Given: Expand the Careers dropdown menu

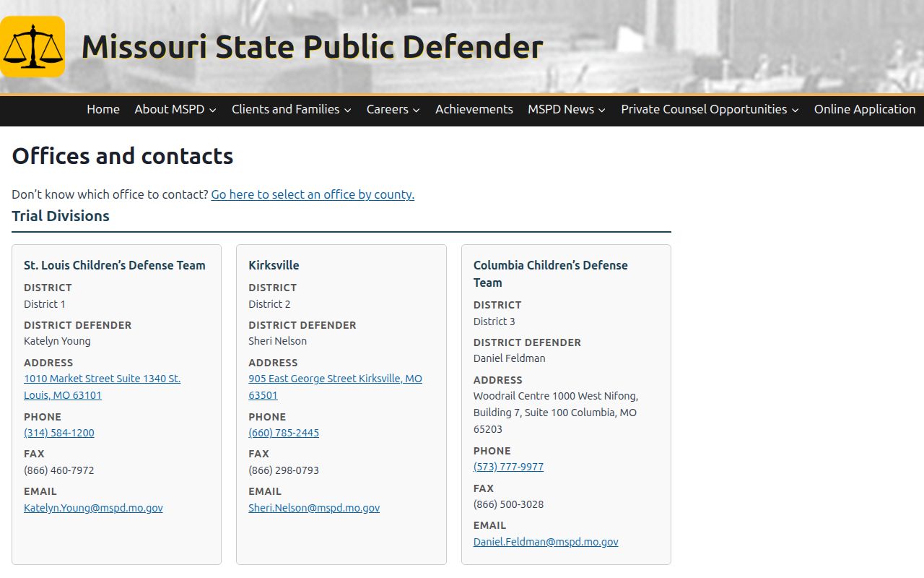Looking at the screenshot, I should (x=393, y=109).
